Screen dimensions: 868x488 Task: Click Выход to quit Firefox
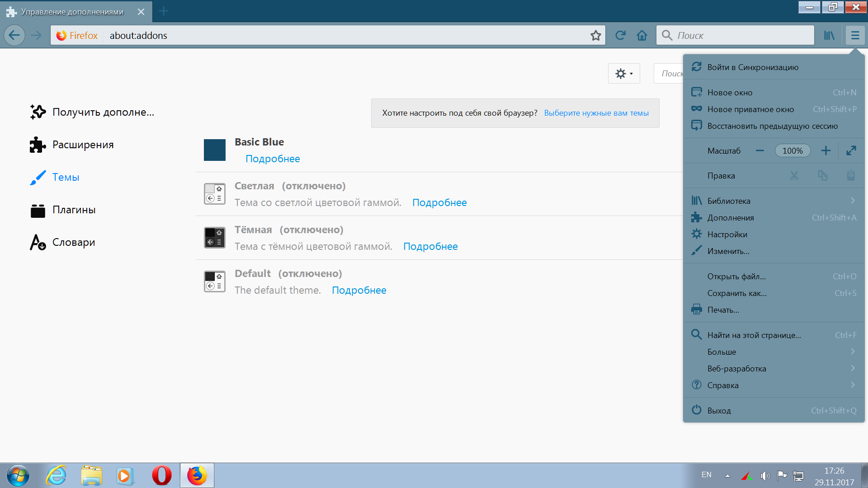pos(774,410)
